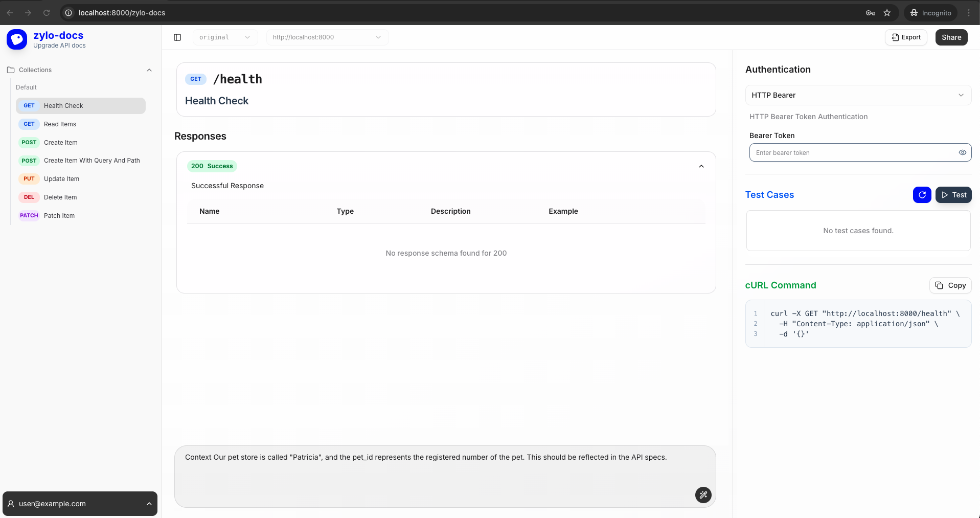Click the user avatar icon beside user@example.com
The image size is (980, 518).
11,504
